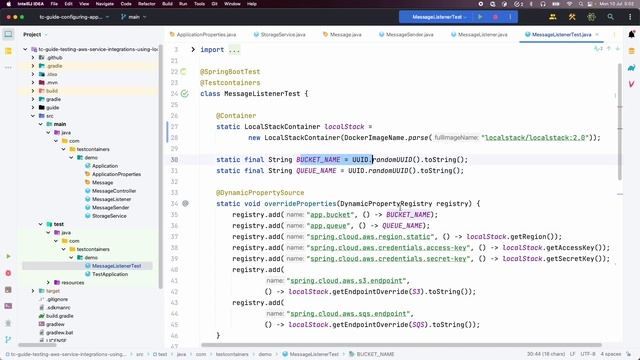Click UTF-8 encoding in status bar
Screen dimensions: 640x360
click(x=588, y=354)
